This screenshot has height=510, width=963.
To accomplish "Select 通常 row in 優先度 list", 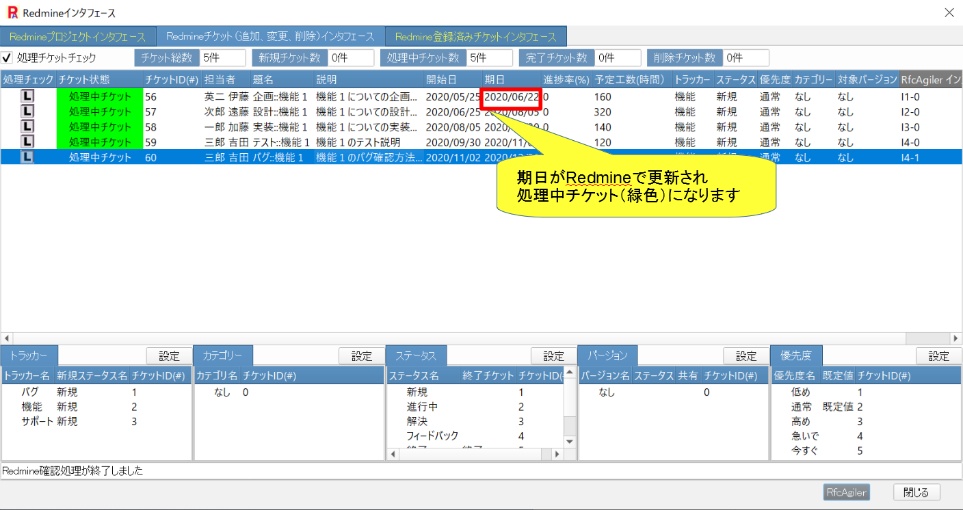I will click(866, 407).
